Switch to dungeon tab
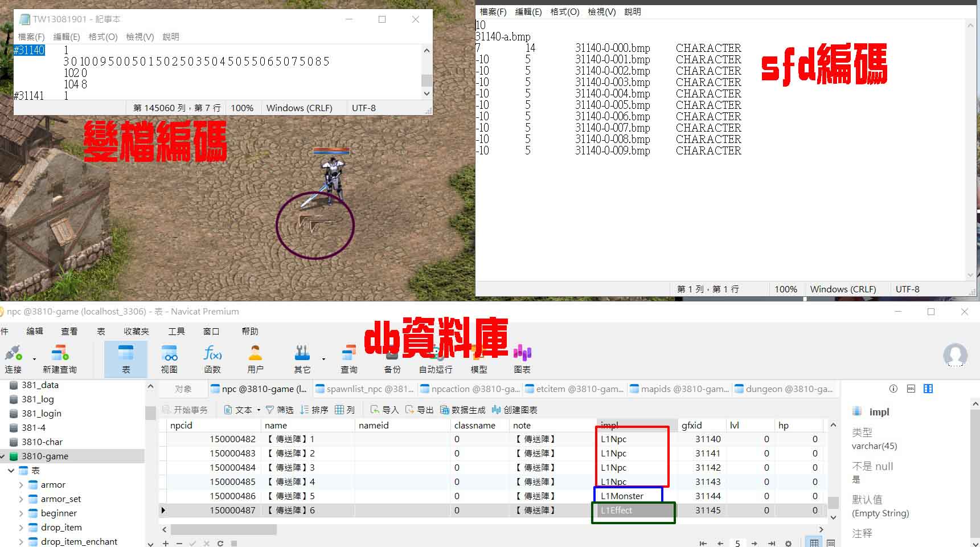This screenshot has height=547, width=980. 784,389
